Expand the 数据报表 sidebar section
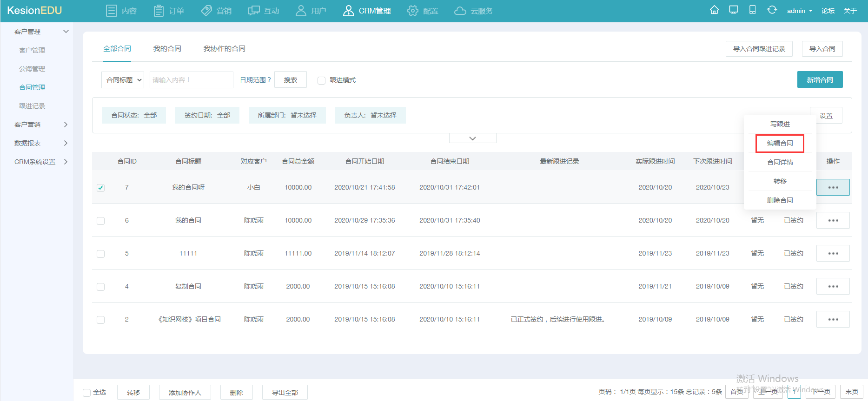Image resolution: width=868 pixels, height=401 pixels. pyautogui.click(x=66, y=143)
